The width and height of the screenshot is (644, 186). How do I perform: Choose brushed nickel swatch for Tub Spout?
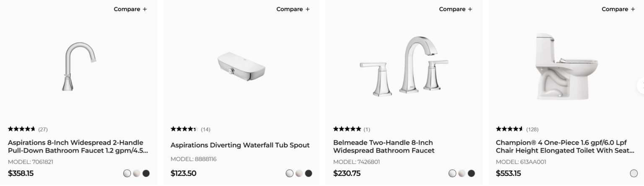pyautogui.click(x=299, y=173)
